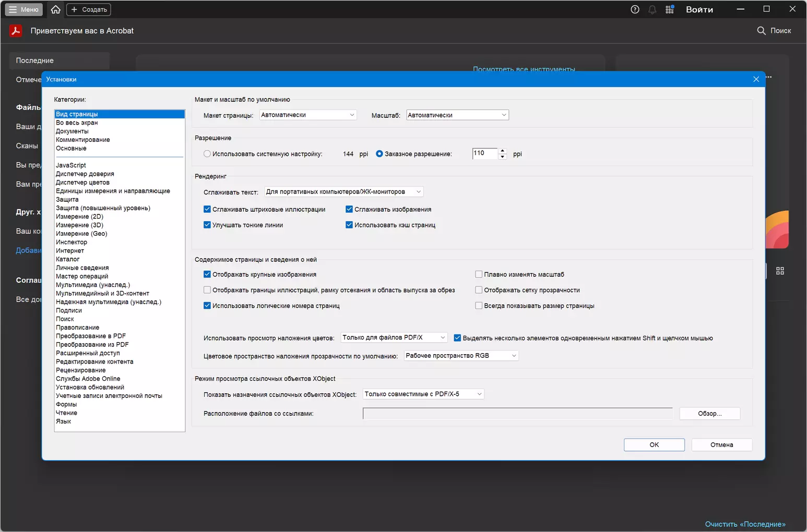
Task: Enable Всегда показывать размер страницы
Action: tap(479, 306)
